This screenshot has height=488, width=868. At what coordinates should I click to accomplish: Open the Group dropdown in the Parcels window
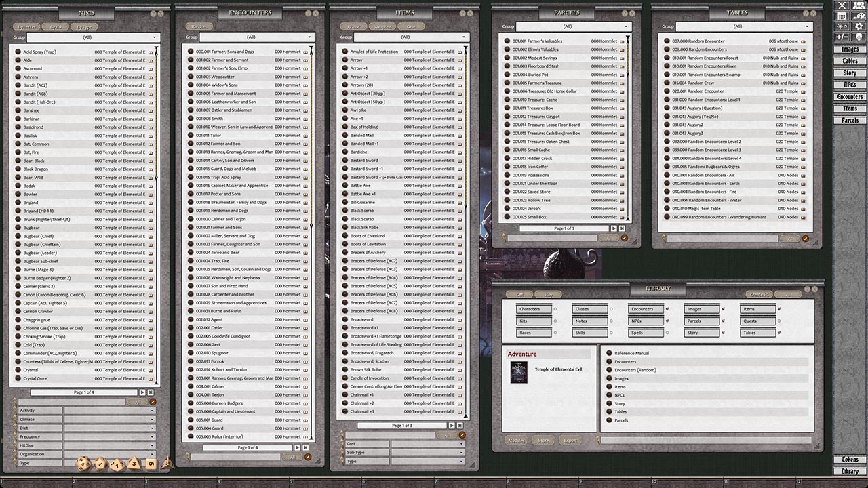[x=575, y=26]
